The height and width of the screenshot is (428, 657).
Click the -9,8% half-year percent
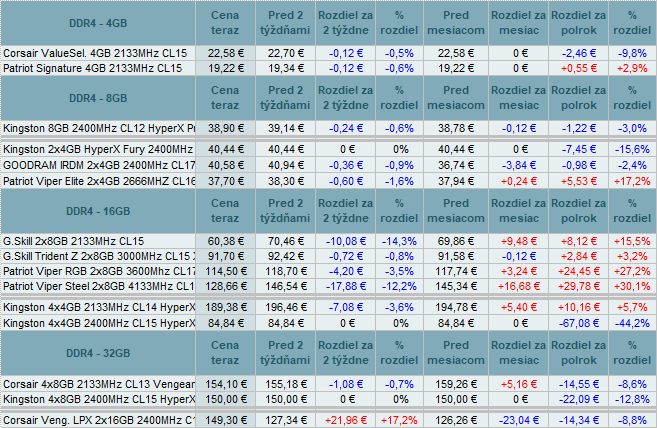(x=632, y=54)
